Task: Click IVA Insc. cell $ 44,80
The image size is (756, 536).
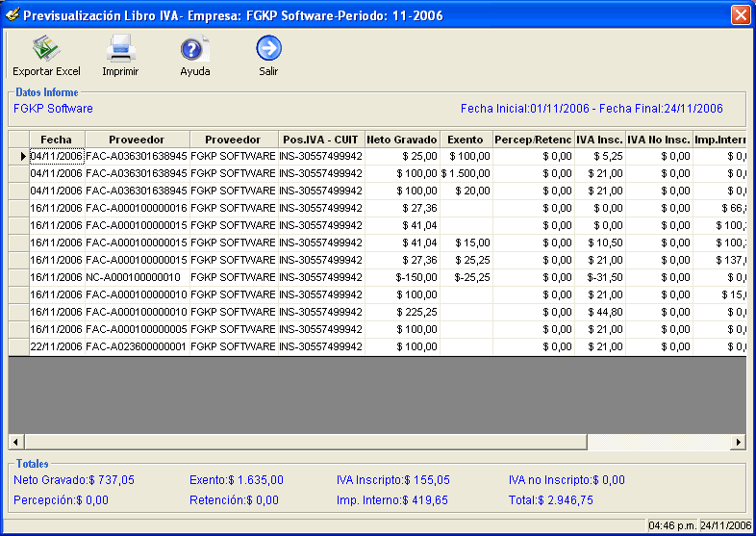Action: 600,312
